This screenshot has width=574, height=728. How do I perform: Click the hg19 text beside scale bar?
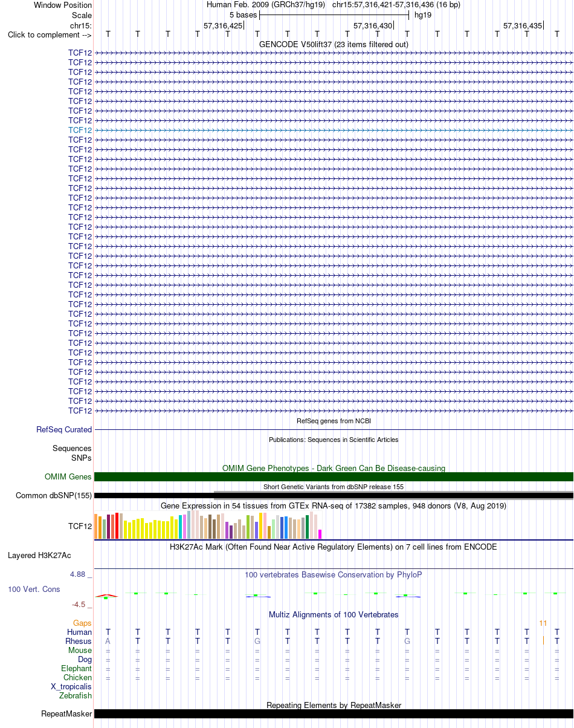click(423, 15)
